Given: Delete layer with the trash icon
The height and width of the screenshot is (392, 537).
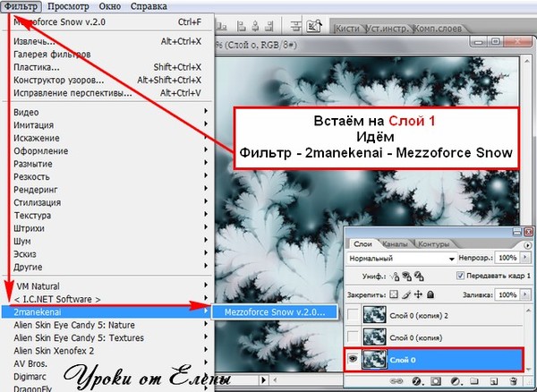Looking at the screenshot, I should (513, 381).
